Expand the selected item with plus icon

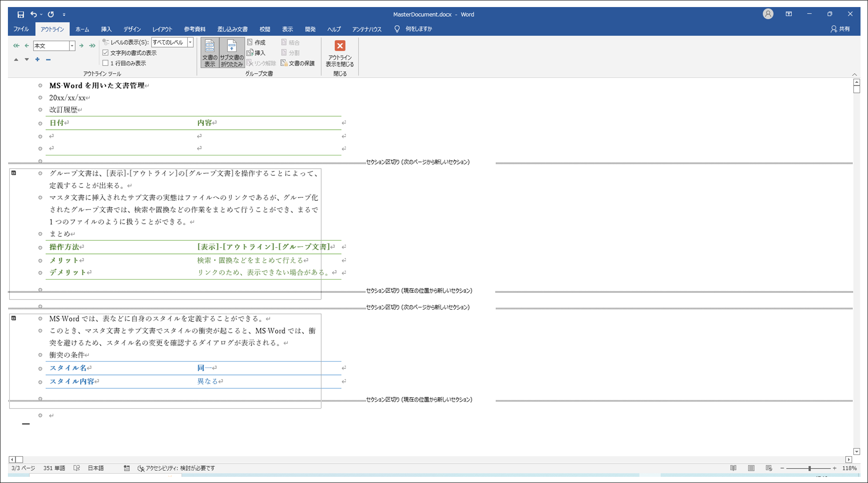[37, 59]
